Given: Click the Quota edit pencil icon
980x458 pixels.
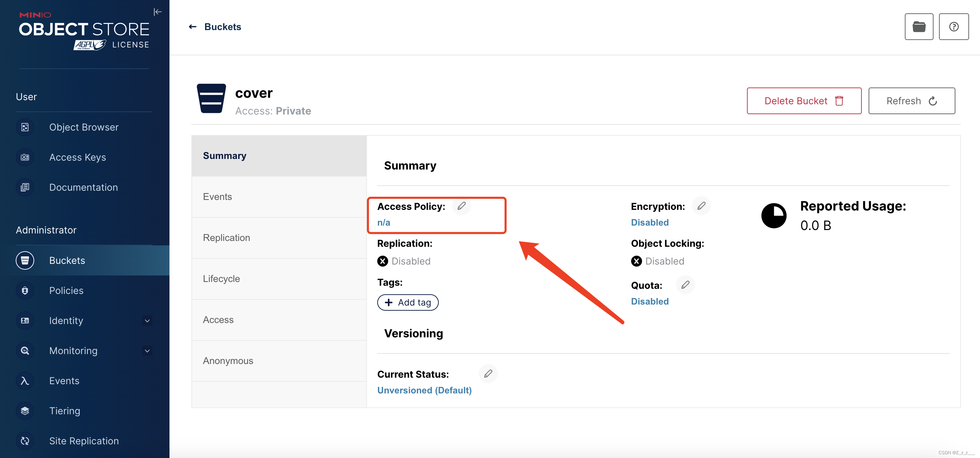Looking at the screenshot, I should coord(685,285).
